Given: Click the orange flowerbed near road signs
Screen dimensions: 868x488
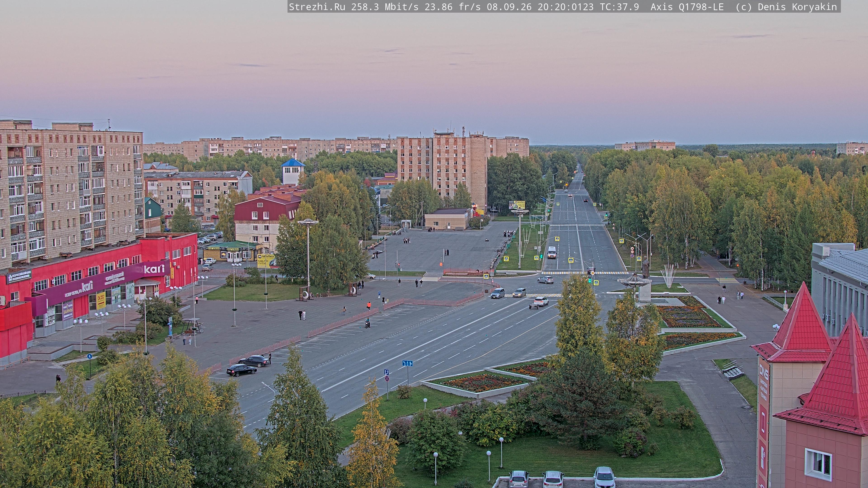Looking at the screenshot, I should click(x=481, y=383).
